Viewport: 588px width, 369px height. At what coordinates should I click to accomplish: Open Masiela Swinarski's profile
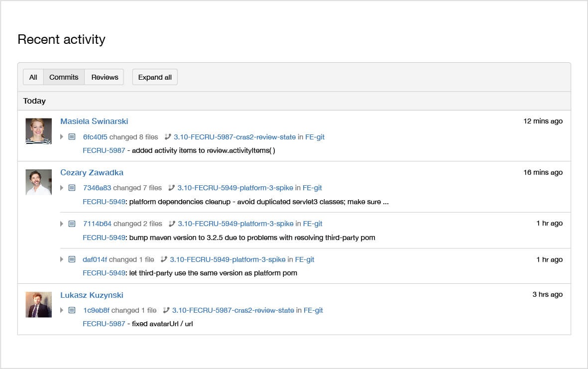(94, 121)
